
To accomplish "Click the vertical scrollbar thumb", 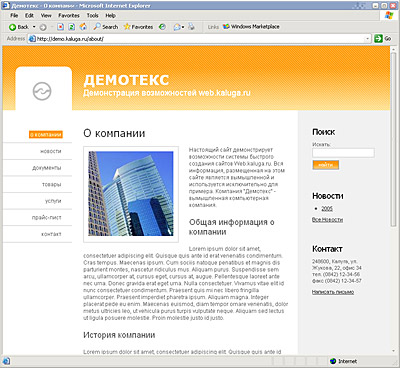I will coord(394,139).
